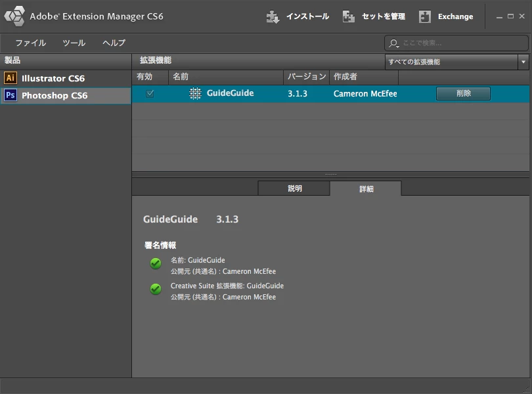The width and height of the screenshot is (532, 394).
Task: Click the 名前: GuideGuide text
Action: [x=198, y=260]
